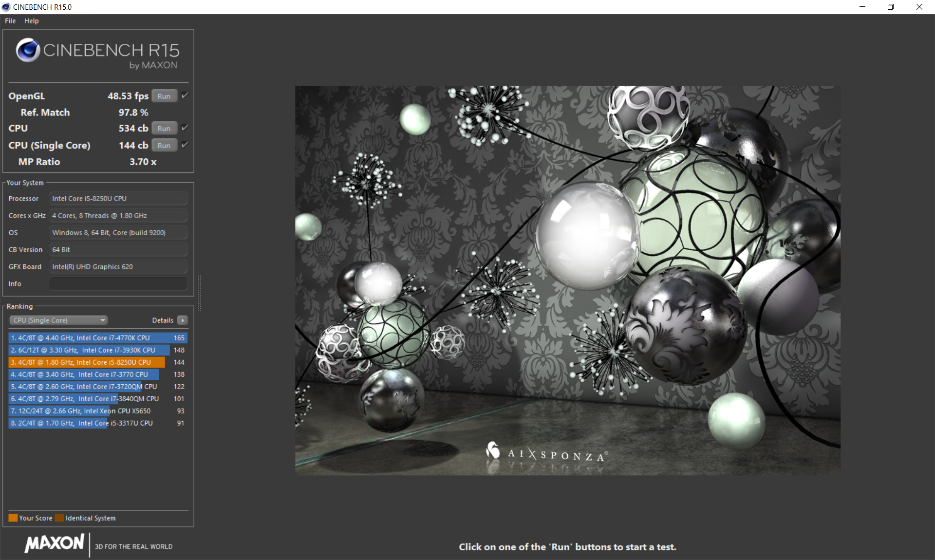Click the empty Info input field
935x560 pixels.
(118, 284)
